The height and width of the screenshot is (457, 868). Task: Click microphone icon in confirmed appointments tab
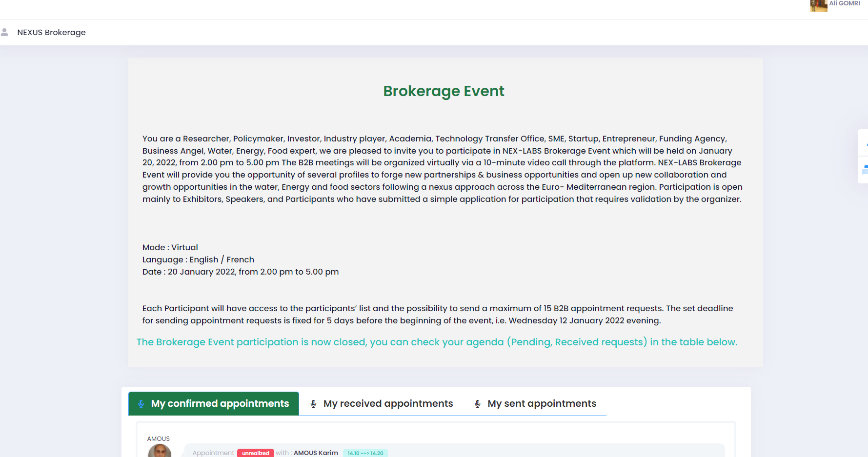[141, 404]
